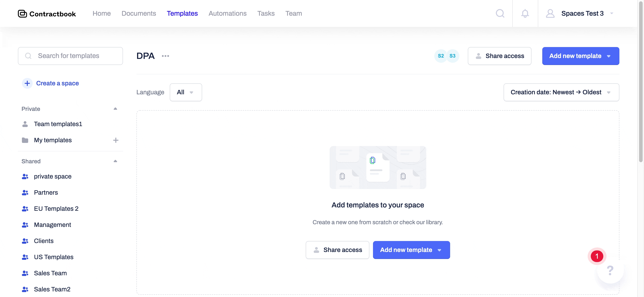
Task: Open US Templates space
Action: [x=54, y=257]
